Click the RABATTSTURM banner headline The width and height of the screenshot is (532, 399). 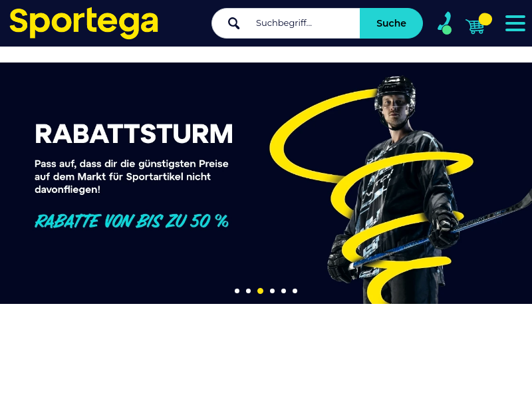click(134, 134)
